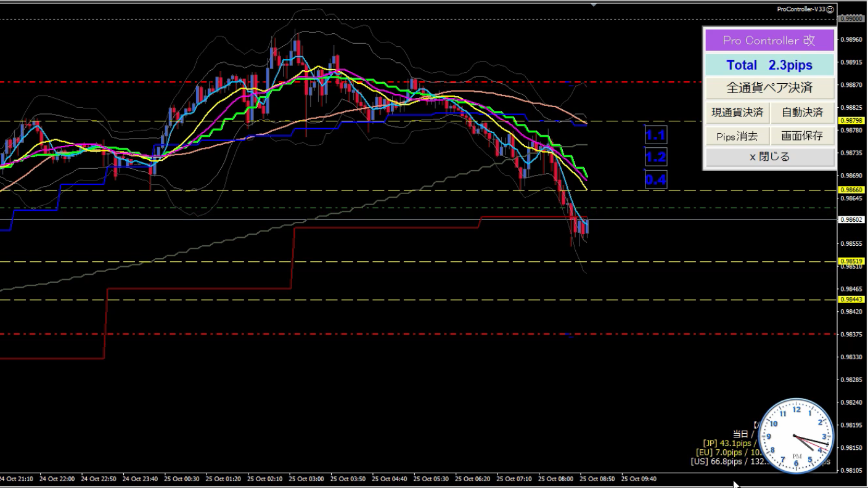Click 現通貨決済 to close current currency positions

737,113
